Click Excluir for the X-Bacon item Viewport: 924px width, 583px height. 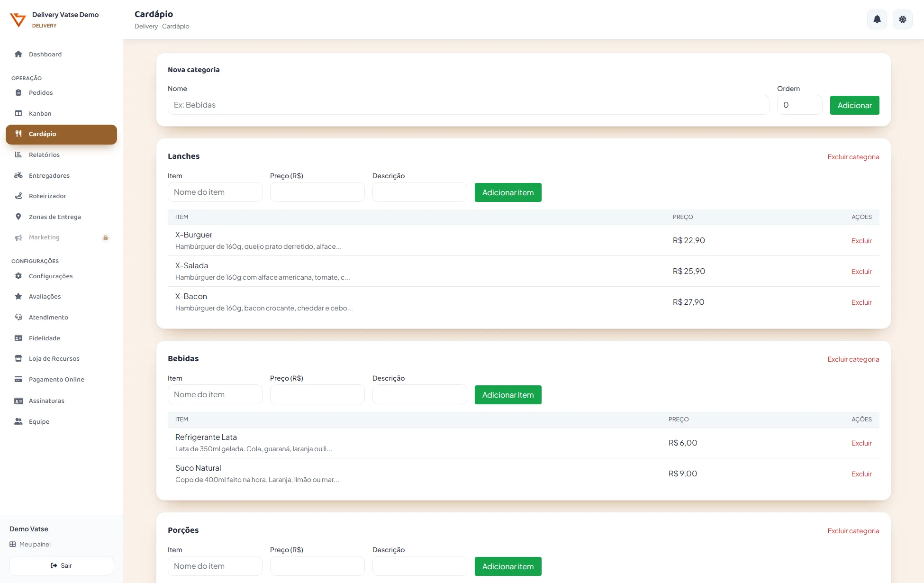point(861,302)
